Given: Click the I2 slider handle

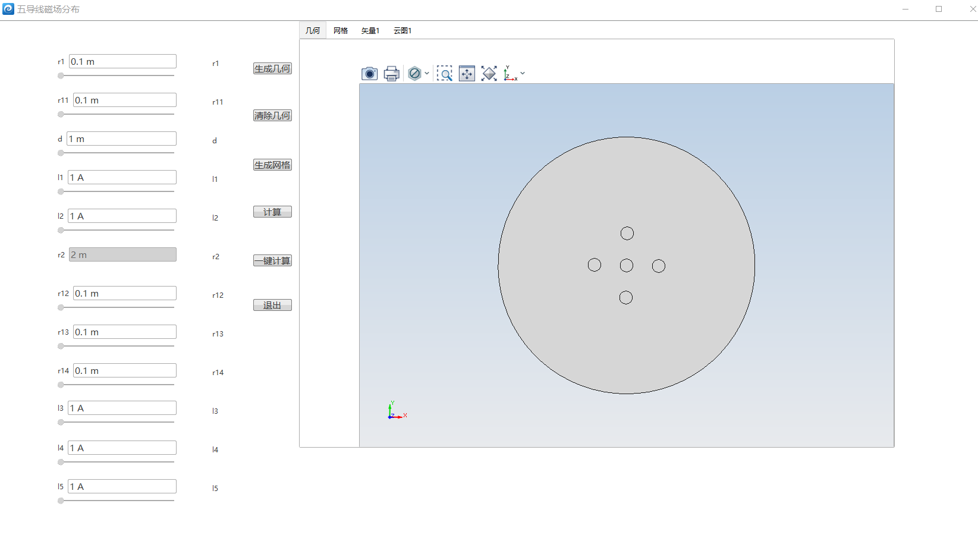Looking at the screenshot, I should click(61, 230).
